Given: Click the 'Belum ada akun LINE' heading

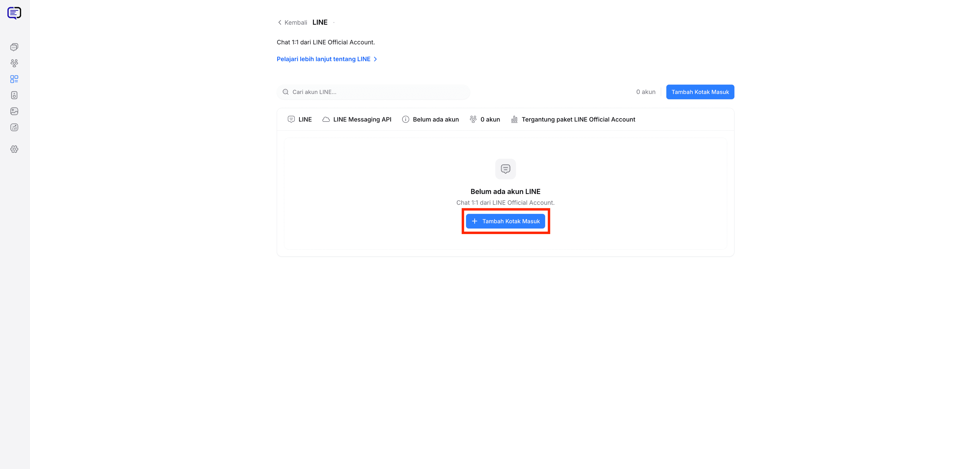Looking at the screenshot, I should click(506, 191).
